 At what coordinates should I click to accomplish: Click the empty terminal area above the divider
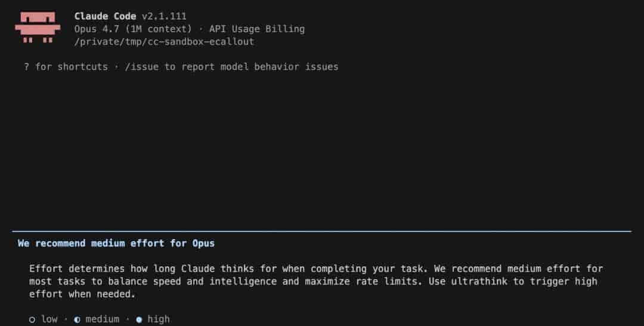point(322,149)
